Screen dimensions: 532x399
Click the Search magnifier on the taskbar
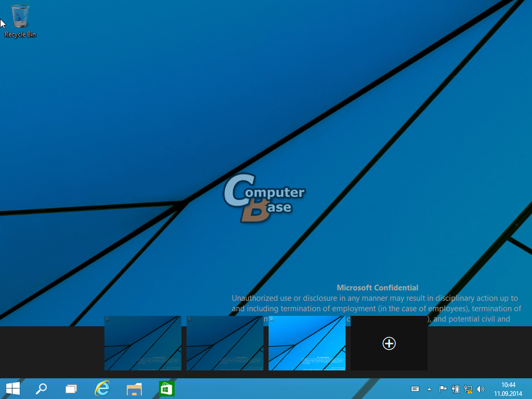[x=42, y=388]
